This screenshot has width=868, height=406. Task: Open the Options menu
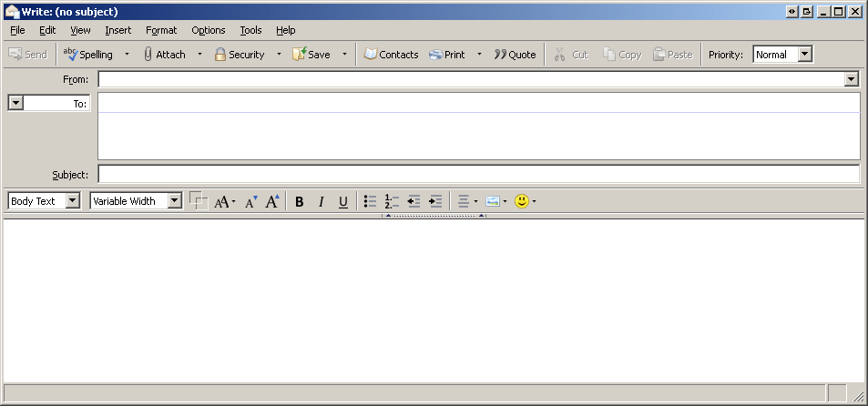coord(209,30)
